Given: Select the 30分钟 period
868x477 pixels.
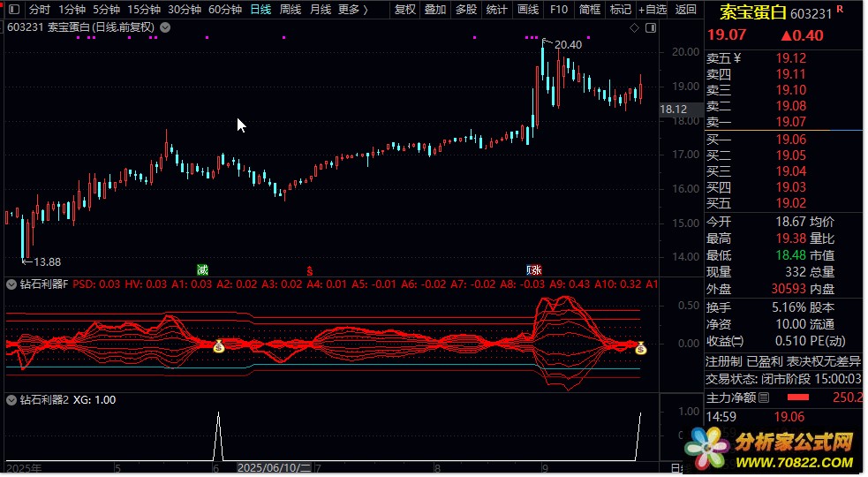Looking at the screenshot, I should tap(185, 10).
